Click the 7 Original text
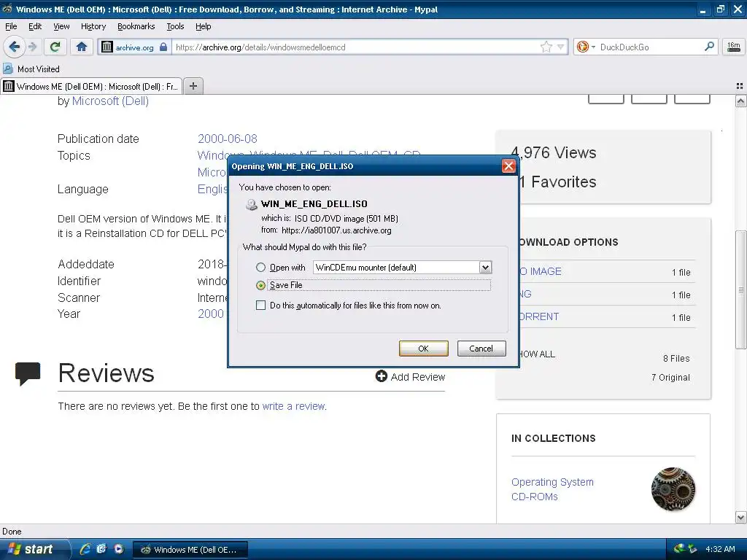 click(671, 378)
